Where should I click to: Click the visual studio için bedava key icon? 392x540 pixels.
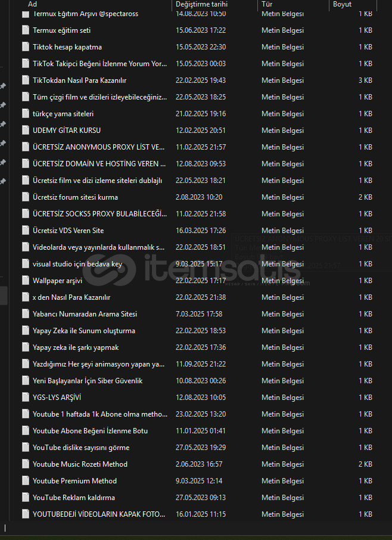click(26, 264)
